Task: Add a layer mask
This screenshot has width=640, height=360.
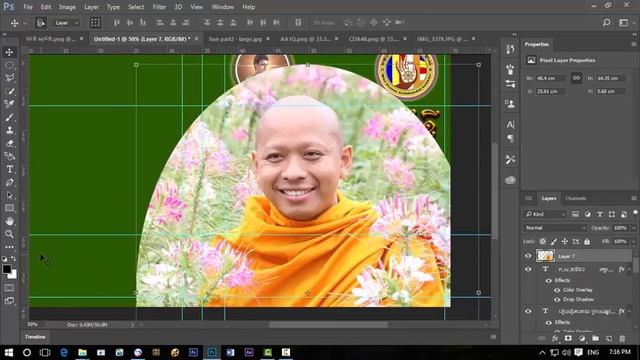Action: (568, 338)
